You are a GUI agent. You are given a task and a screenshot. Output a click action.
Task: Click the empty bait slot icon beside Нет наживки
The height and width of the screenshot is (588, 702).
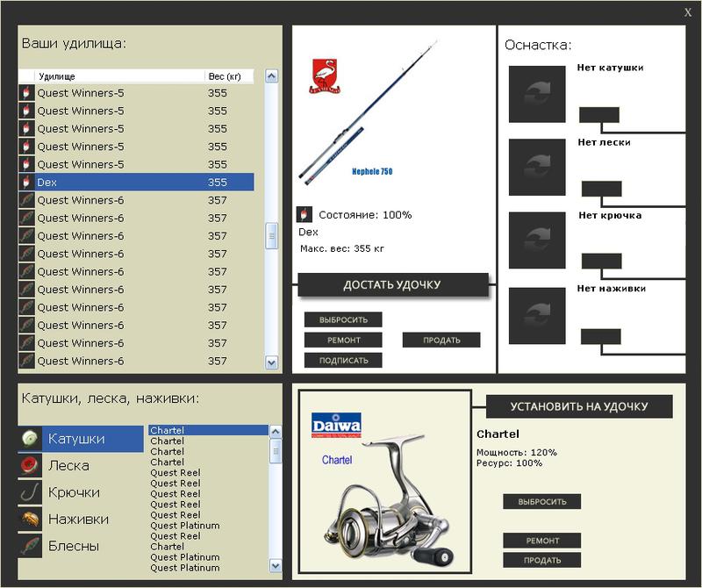(537, 316)
